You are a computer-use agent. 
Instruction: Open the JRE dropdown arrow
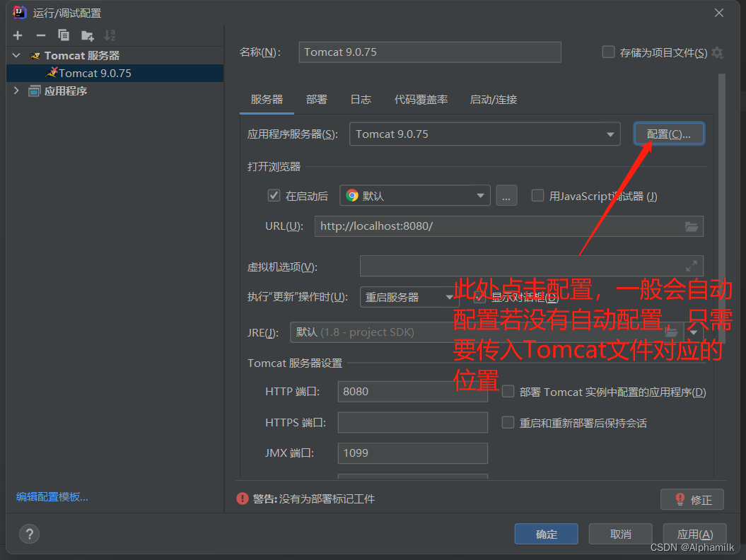pos(694,332)
